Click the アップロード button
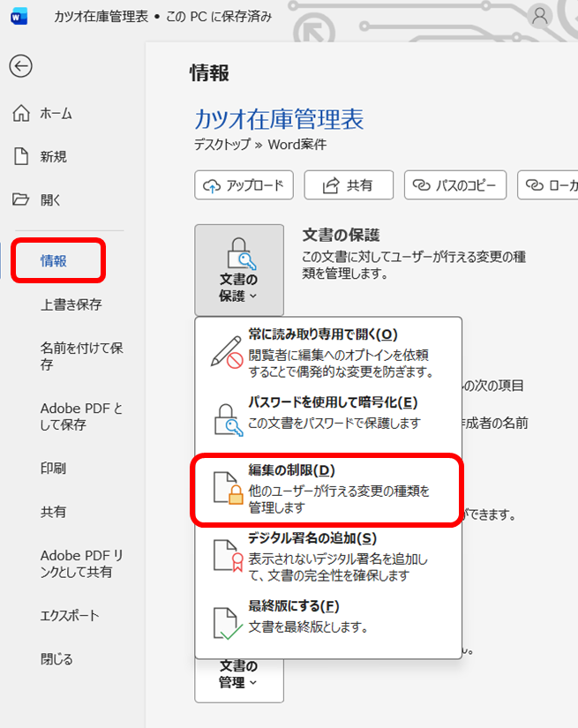 tap(244, 185)
